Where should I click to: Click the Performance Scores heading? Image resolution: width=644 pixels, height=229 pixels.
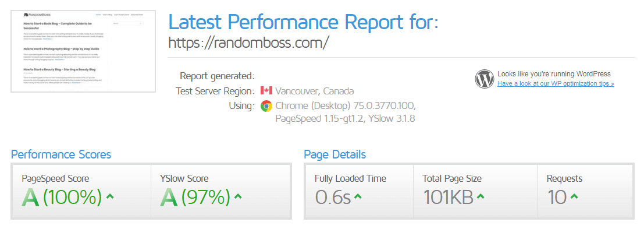[61, 154]
